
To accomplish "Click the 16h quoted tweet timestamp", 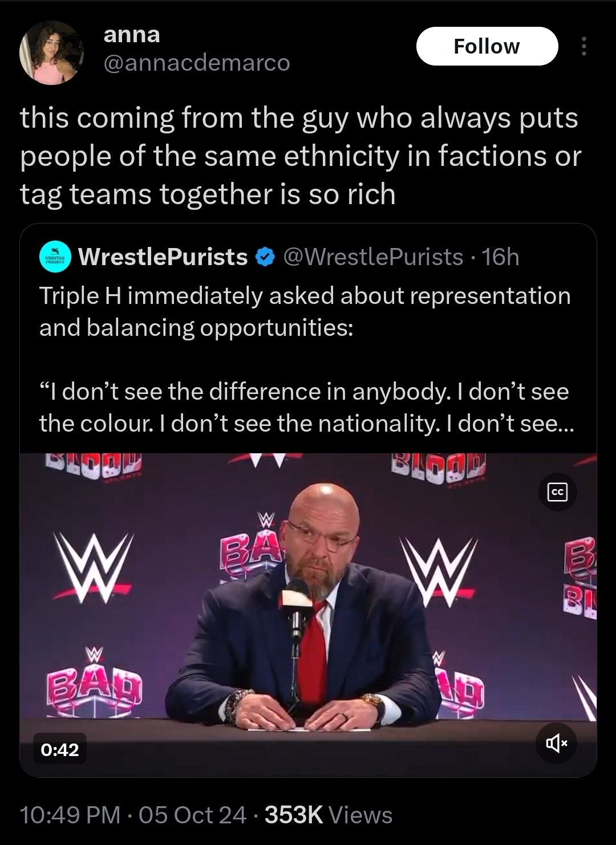I will click(500, 257).
